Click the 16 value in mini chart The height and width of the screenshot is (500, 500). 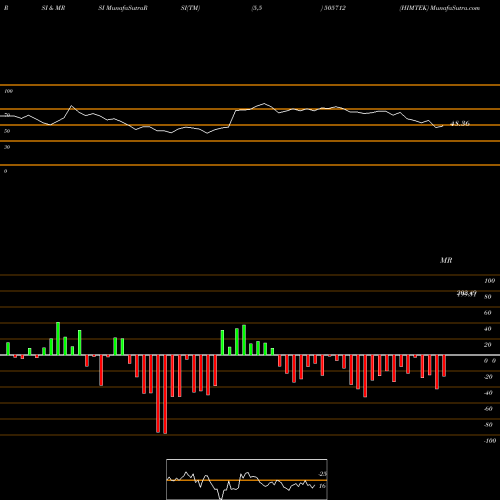click(322, 486)
